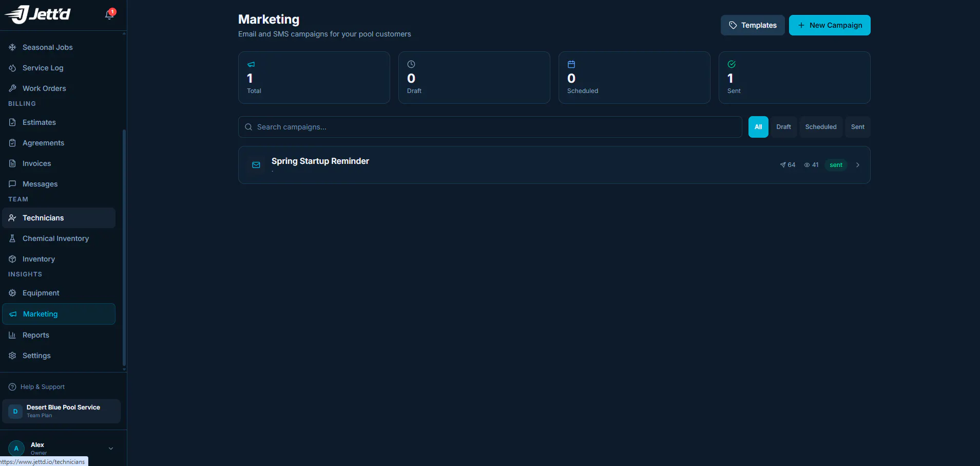Click the Equipment gear icon
This screenshot has width=980, height=466.
pos(12,293)
